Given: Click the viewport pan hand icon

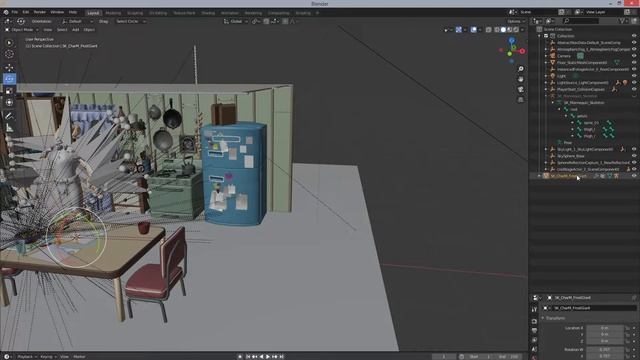Looking at the screenshot, I should point(521,79).
